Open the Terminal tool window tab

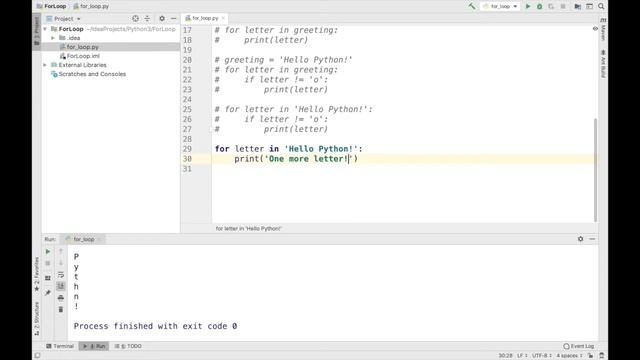pos(60,346)
